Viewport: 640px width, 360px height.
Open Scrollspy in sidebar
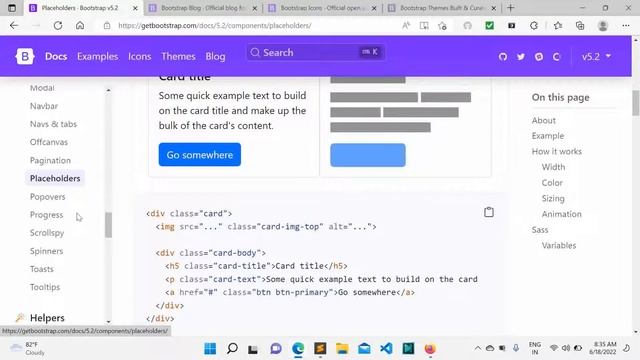tap(47, 233)
